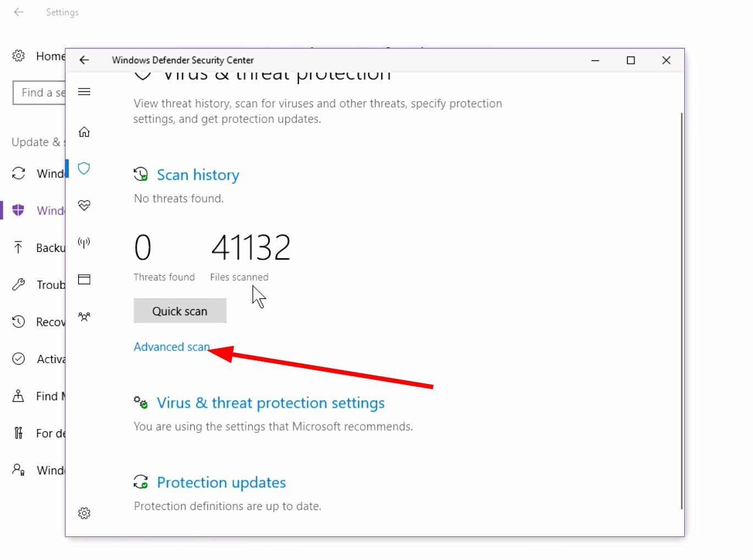The width and height of the screenshot is (753, 560).
Task: Open Defender Home icon in sidebar
Action: coord(84,132)
